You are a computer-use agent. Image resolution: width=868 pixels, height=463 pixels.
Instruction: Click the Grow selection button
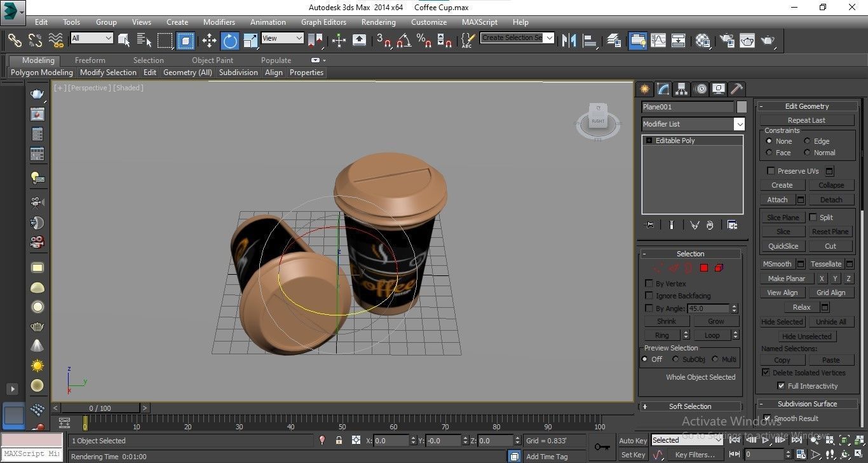(x=716, y=321)
